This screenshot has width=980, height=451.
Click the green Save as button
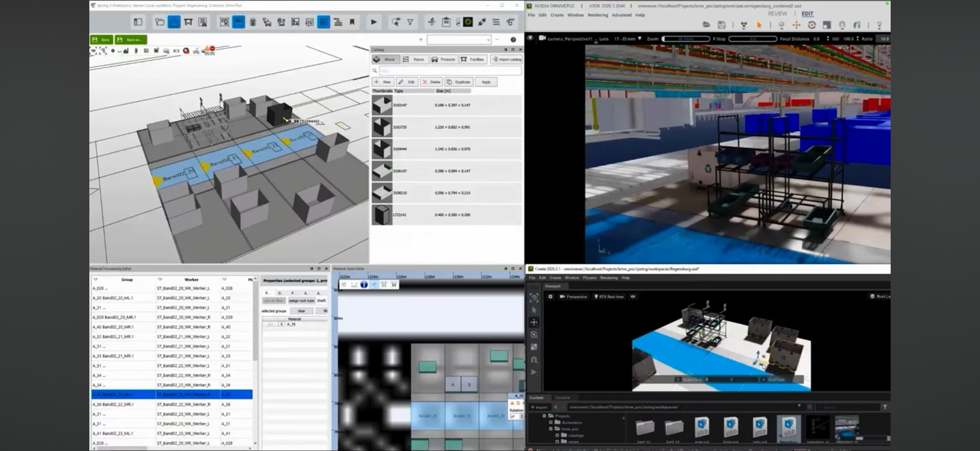click(x=130, y=40)
